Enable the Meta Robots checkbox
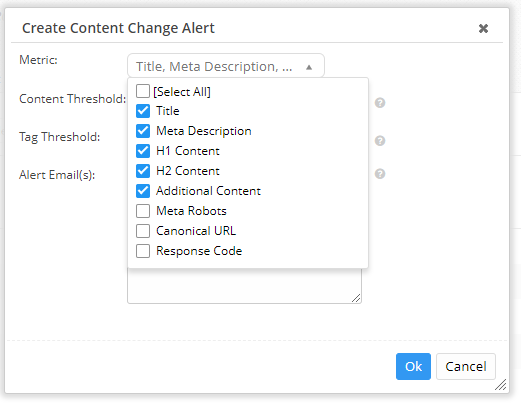 143,211
